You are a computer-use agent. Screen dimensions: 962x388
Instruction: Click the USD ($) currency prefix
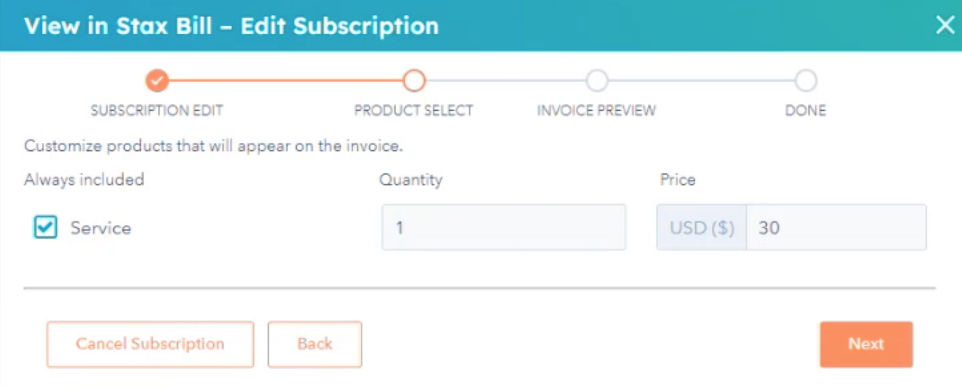[x=702, y=227]
